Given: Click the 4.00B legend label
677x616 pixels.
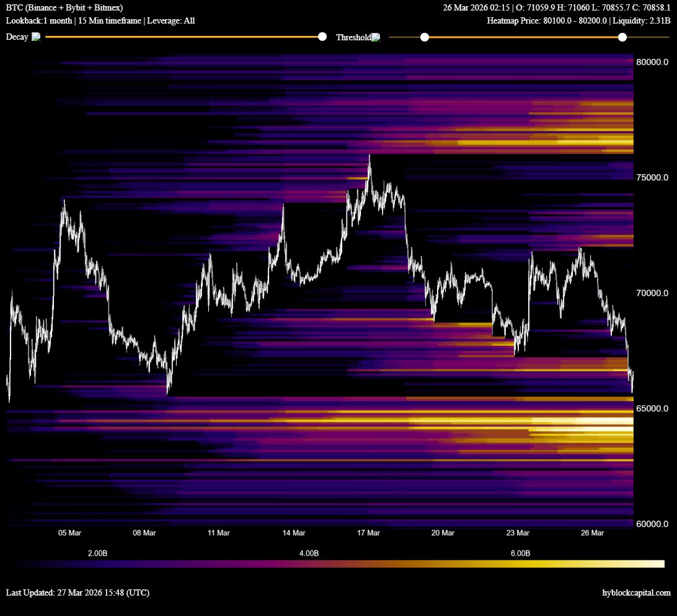Looking at the screenshot, I should tap(310, 553).
